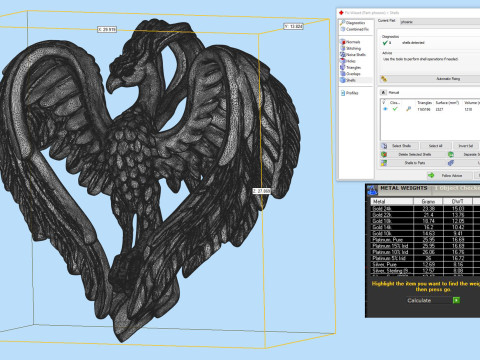Click the green checkmark in the shell row
The width and height of the screenshot is (480, 360).
tap(395, 109)
